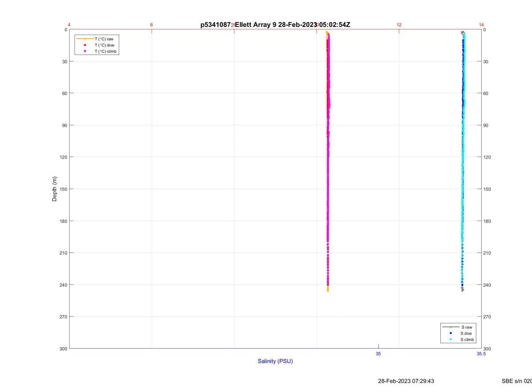The width and height of the screenshot is (532, 392).
Task: Click left-axis depth tick label 60
Action: tap(64, 93)
